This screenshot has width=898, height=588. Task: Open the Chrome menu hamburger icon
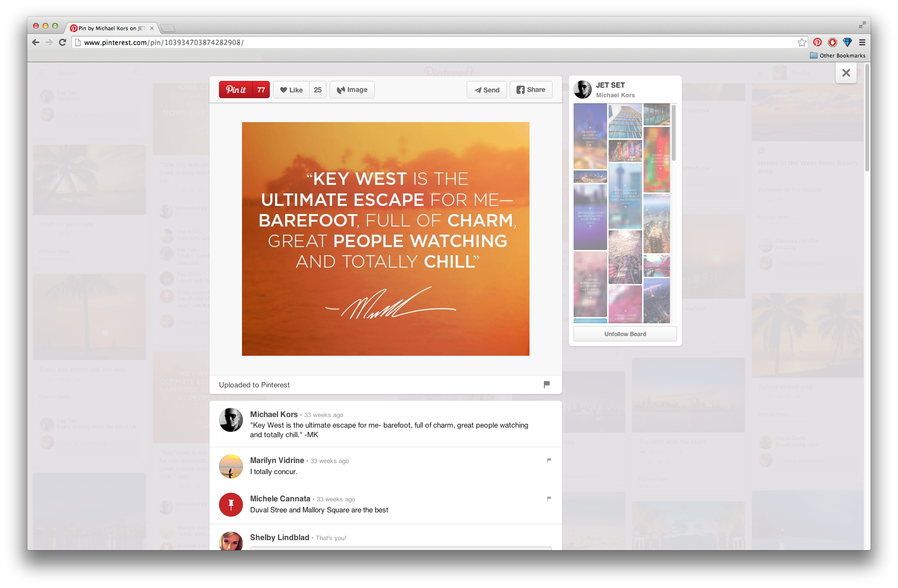point(862,42)
